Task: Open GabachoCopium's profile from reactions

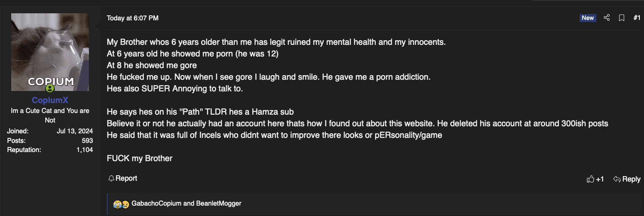Action: tap(157, 204)
